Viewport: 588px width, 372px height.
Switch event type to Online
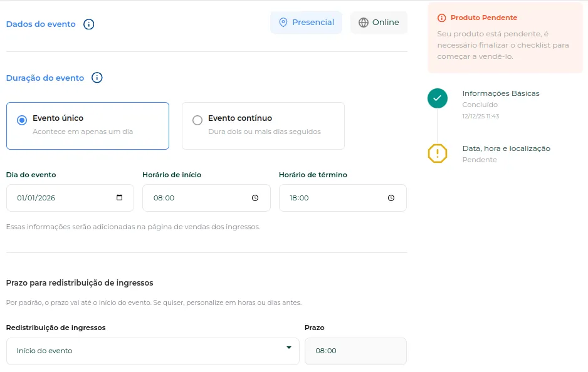point(379,23)
